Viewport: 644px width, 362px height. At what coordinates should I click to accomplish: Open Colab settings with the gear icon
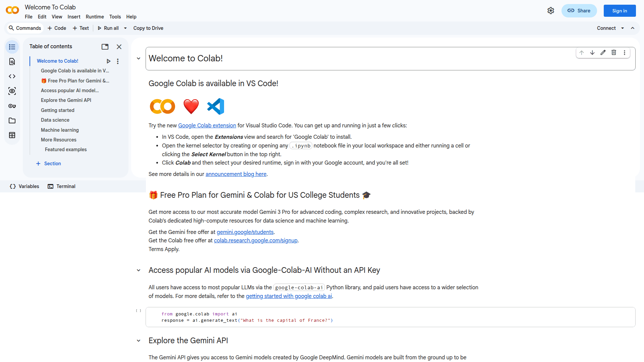click(x=550, y=10)
